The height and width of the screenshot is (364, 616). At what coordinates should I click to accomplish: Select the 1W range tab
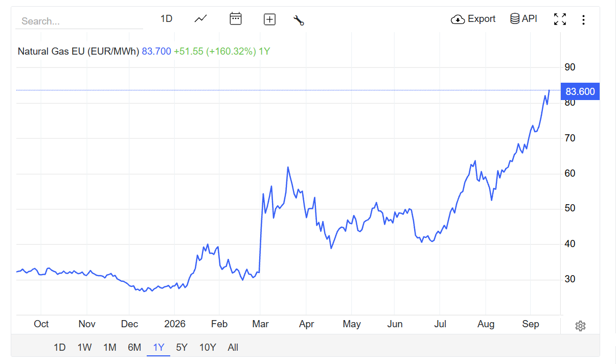[x=84, y=348]
